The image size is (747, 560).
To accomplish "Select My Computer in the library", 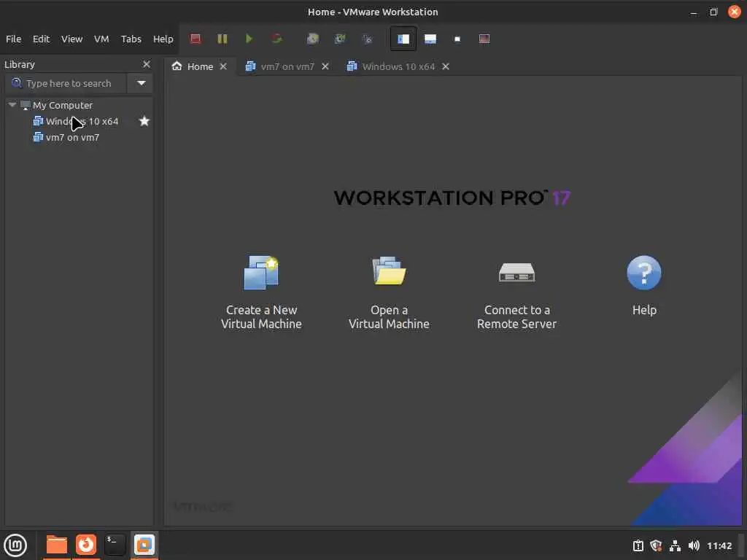I will (x=63, y=105).
